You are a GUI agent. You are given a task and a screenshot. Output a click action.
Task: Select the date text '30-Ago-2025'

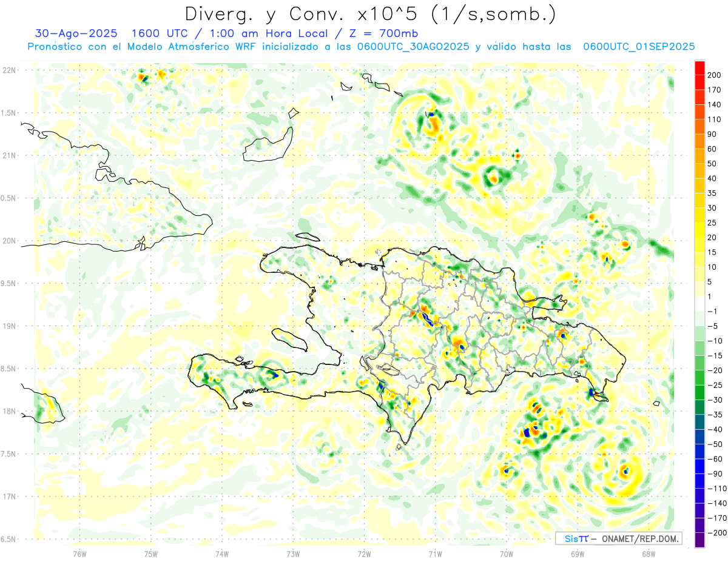pos(76,33)
